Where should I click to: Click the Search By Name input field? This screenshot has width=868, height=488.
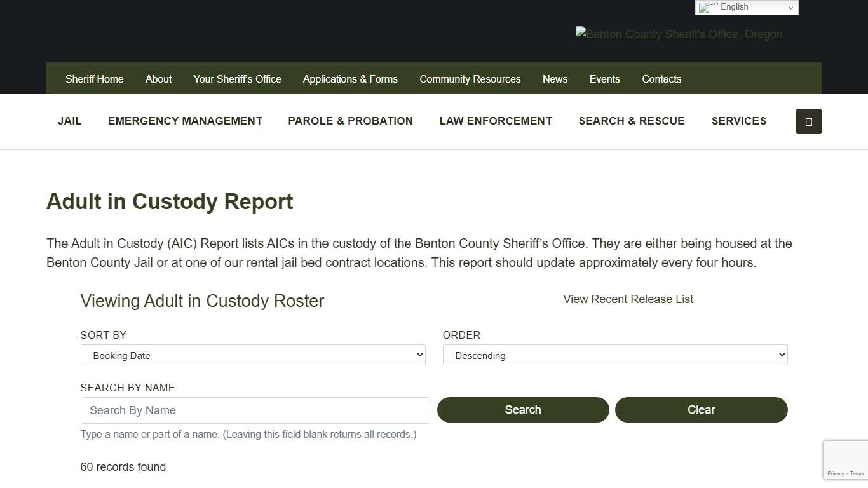[x=255, y=410]
